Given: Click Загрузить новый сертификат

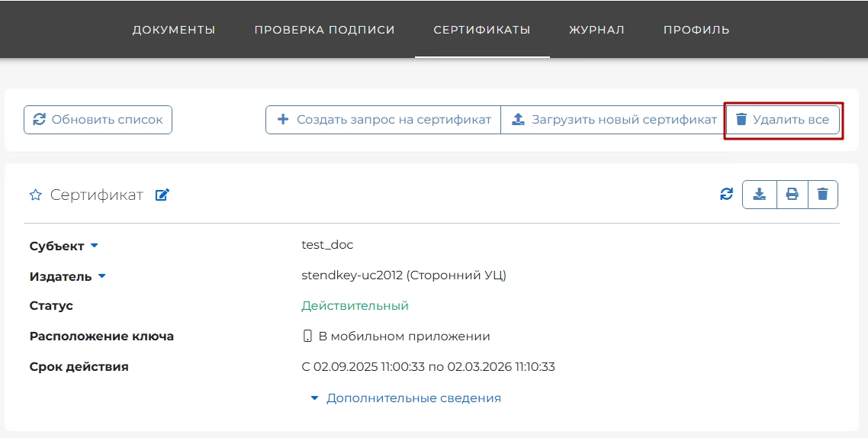Looking at the screenshot, I should 614,120.
